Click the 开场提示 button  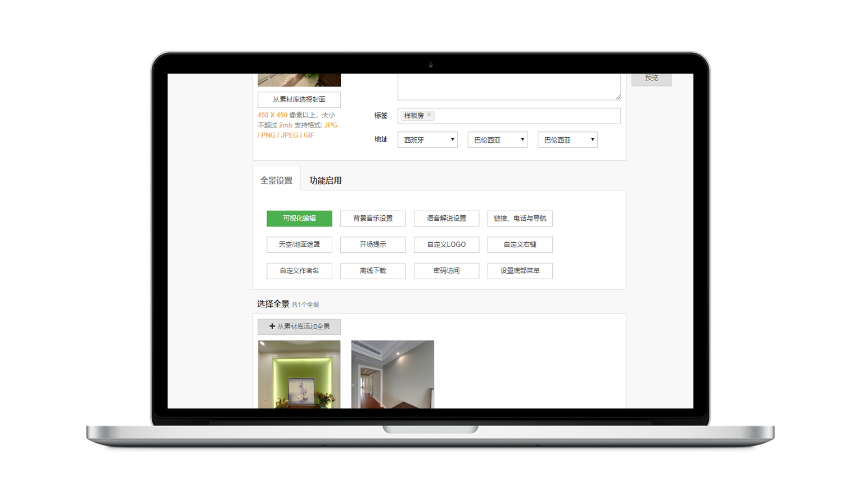[x=373, y=244]
